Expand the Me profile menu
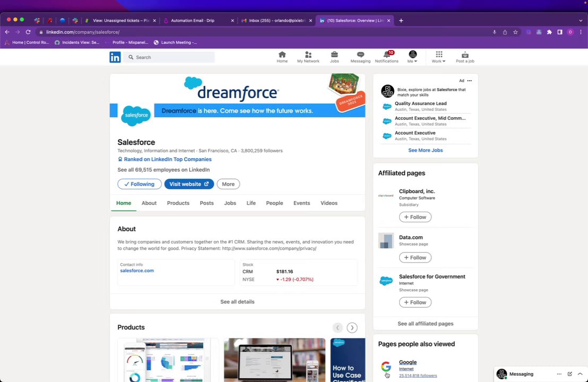The height and width of the screenshot is (382, 588). [412, 57]
